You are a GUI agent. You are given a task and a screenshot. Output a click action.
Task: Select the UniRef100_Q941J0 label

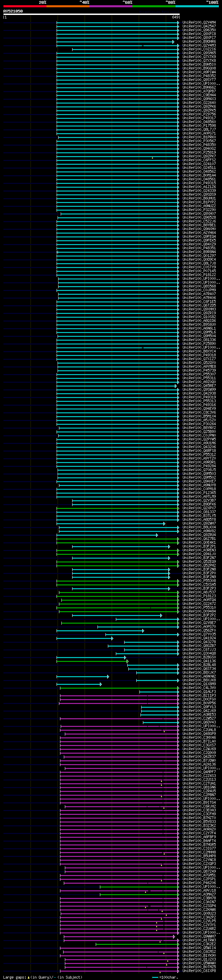[199, 554]
